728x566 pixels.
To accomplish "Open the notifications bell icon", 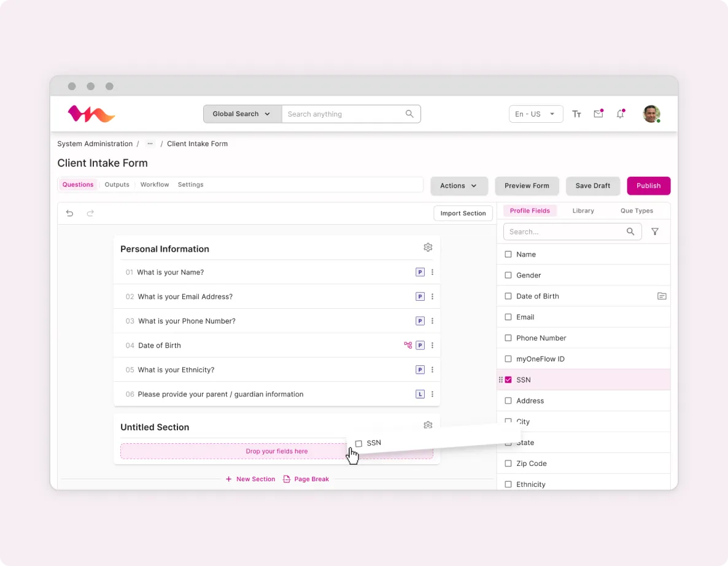I will pyautogui.click(x=620, y=114).
